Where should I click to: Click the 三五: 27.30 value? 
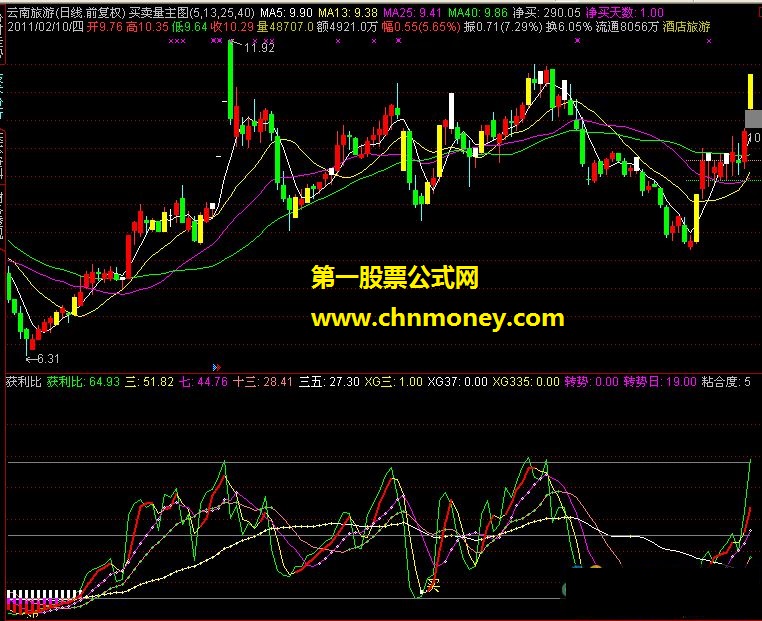click(x=329, y=381)
